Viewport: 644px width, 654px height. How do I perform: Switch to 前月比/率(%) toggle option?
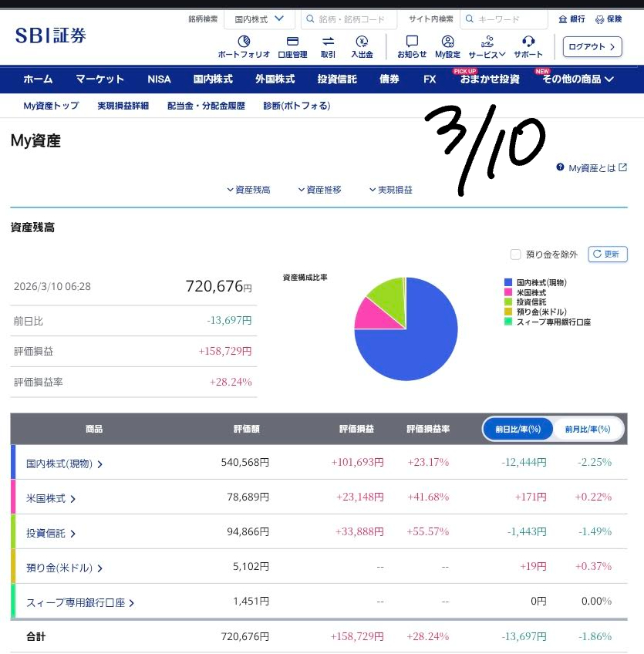point(588,429)
